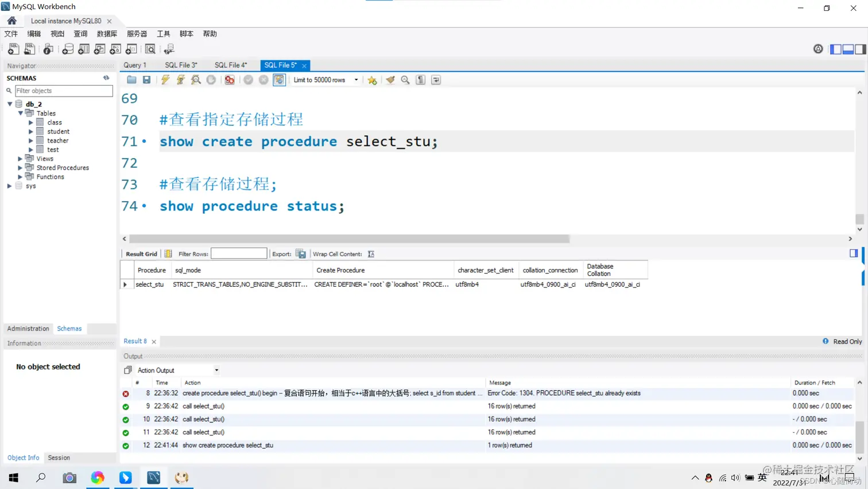This screenshot has width=868, height=489.
Task: Create new schema icon in main toolbar
Action: (68, 49)
